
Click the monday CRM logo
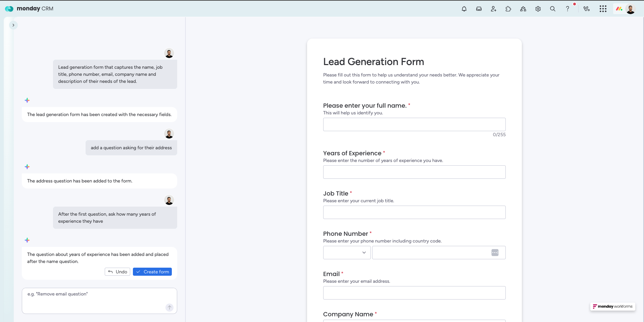[29, 9]
